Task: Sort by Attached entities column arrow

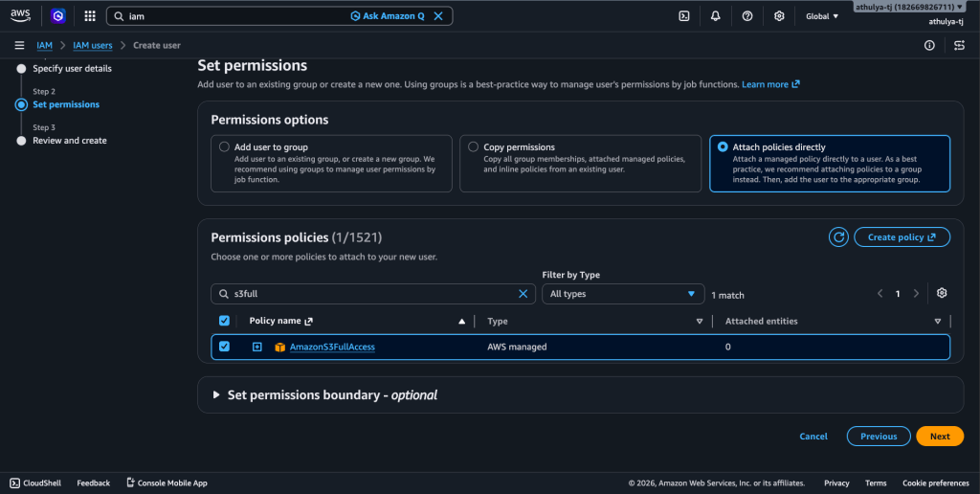Action: click(x=938, y=322)
